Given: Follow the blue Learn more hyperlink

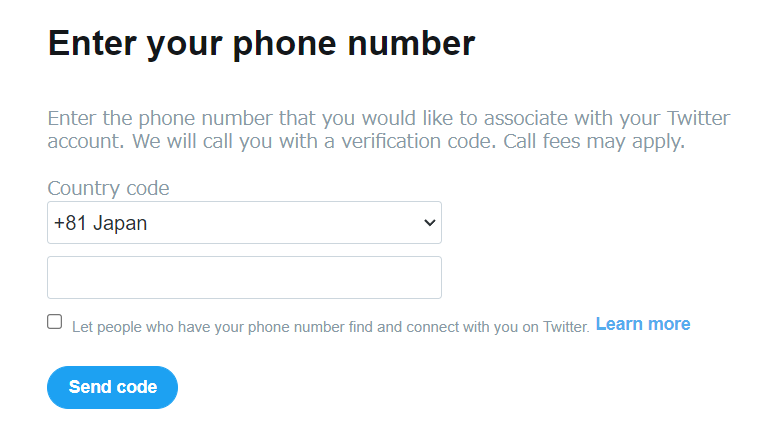Looking at the screenshot, I should click(642, 324).
